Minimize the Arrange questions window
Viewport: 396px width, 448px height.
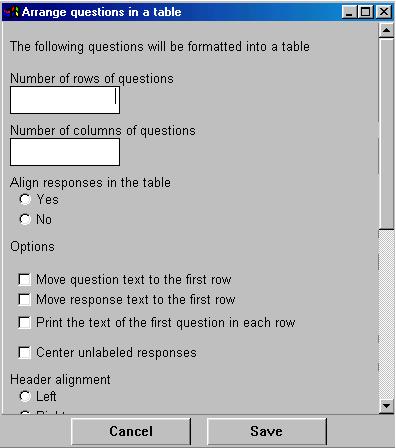(x=349, y=12)
